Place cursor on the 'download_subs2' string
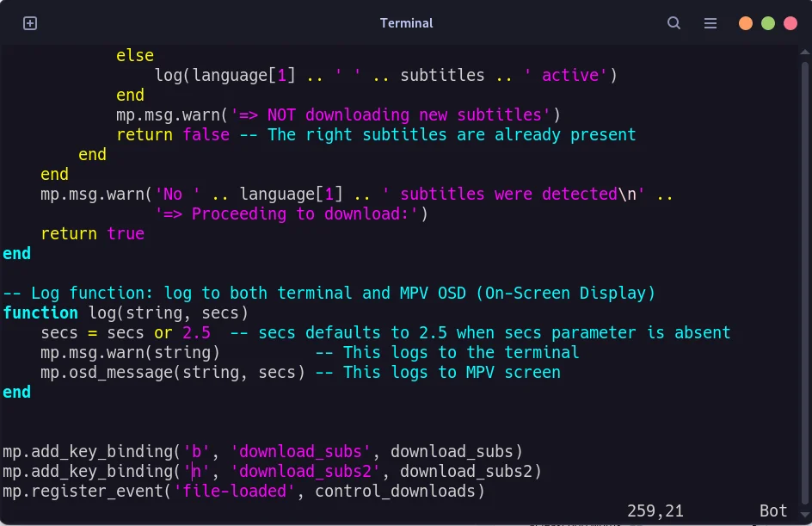The image size is (812, 526). (x=305, y=471)
